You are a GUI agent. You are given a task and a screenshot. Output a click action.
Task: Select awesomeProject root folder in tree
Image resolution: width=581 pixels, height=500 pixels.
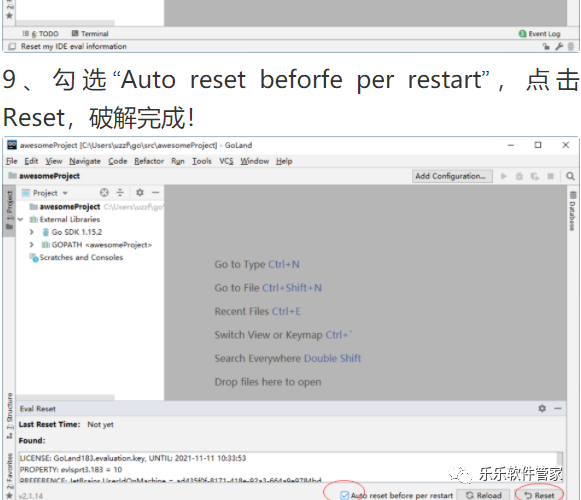65,207
